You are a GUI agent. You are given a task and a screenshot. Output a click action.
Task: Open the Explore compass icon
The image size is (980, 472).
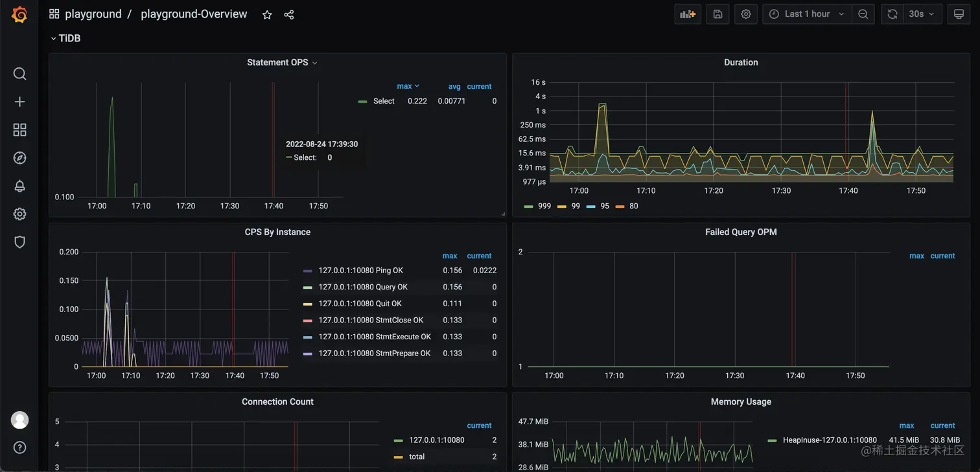(19, 158)
